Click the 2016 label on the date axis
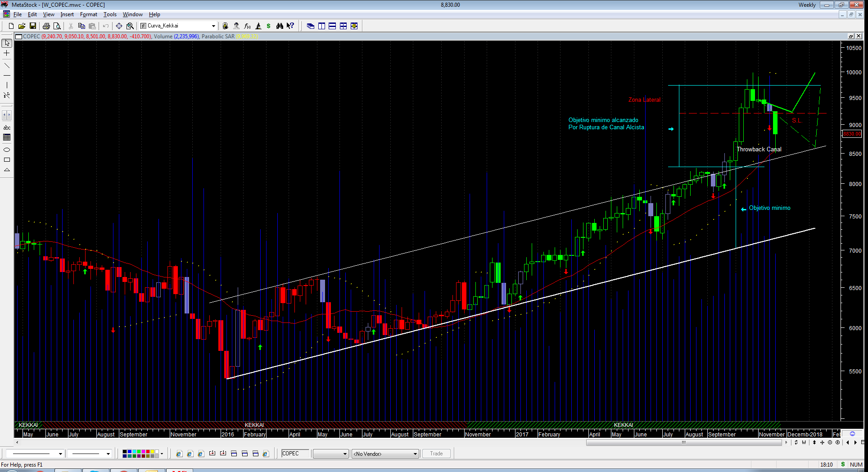 click(228, 434)
